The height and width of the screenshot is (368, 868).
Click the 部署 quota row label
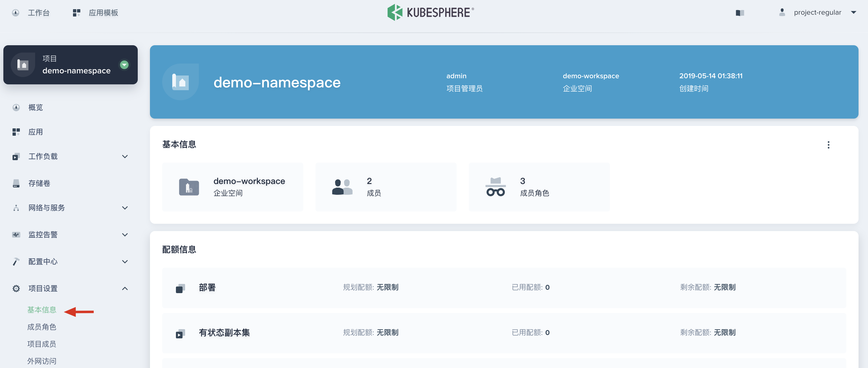tap(207, 288)
